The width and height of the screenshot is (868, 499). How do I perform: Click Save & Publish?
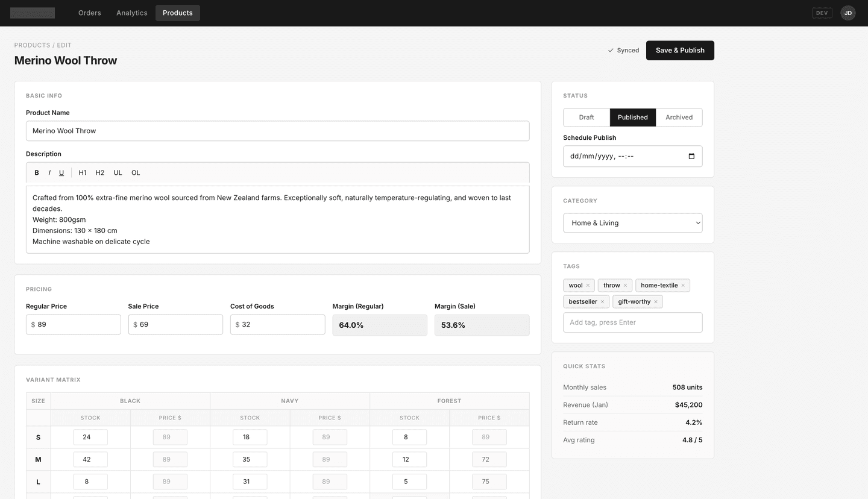(x=679, y=50)
